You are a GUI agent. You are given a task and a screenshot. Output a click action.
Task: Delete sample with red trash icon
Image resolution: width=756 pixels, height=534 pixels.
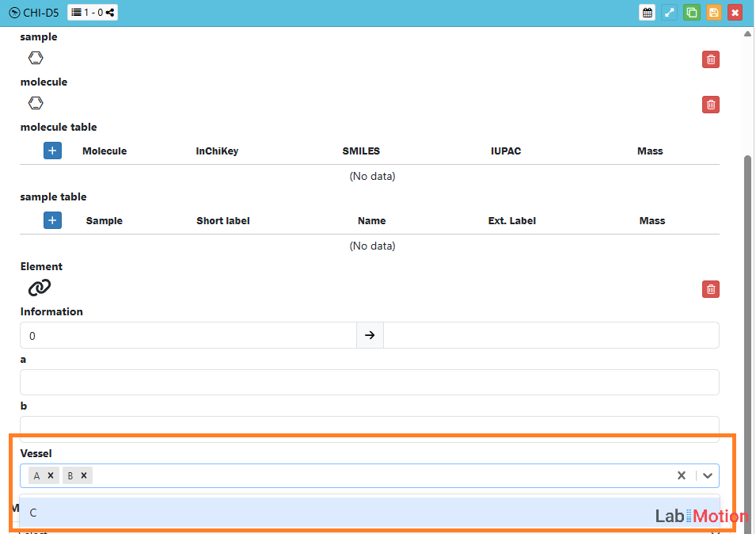710,59
